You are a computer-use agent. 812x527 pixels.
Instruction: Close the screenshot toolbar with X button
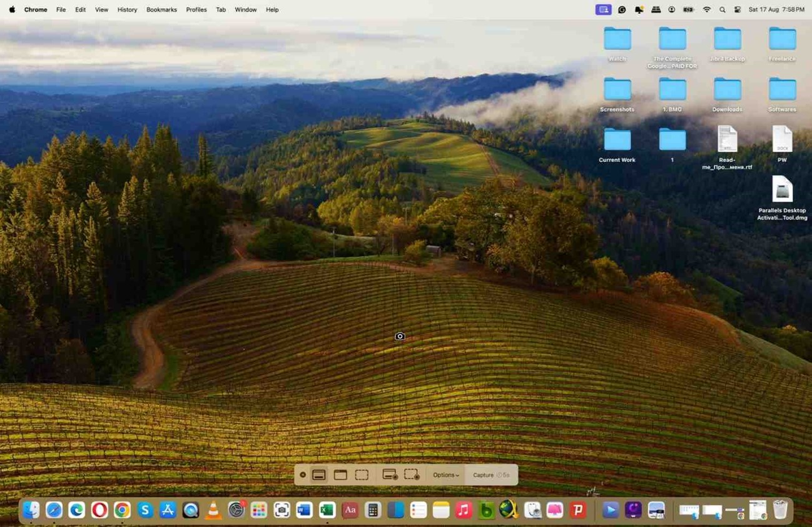(x=303, y=475)
